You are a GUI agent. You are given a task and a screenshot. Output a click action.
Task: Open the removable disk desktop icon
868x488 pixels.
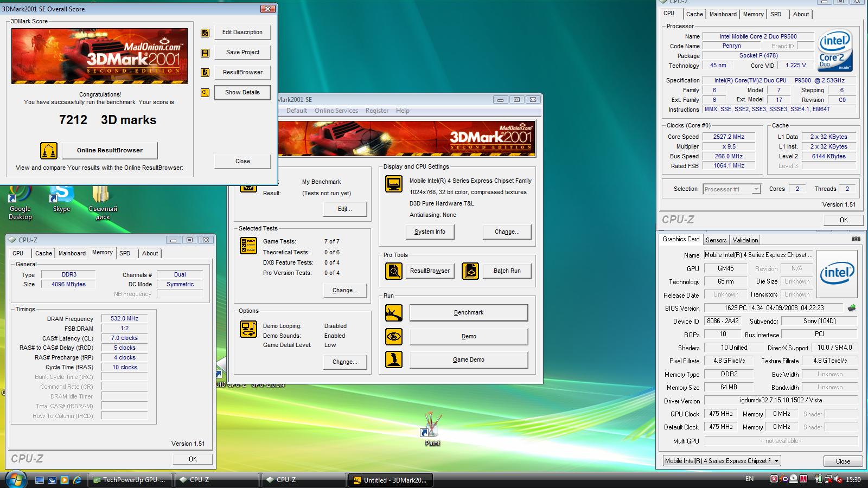pos(103,203)
